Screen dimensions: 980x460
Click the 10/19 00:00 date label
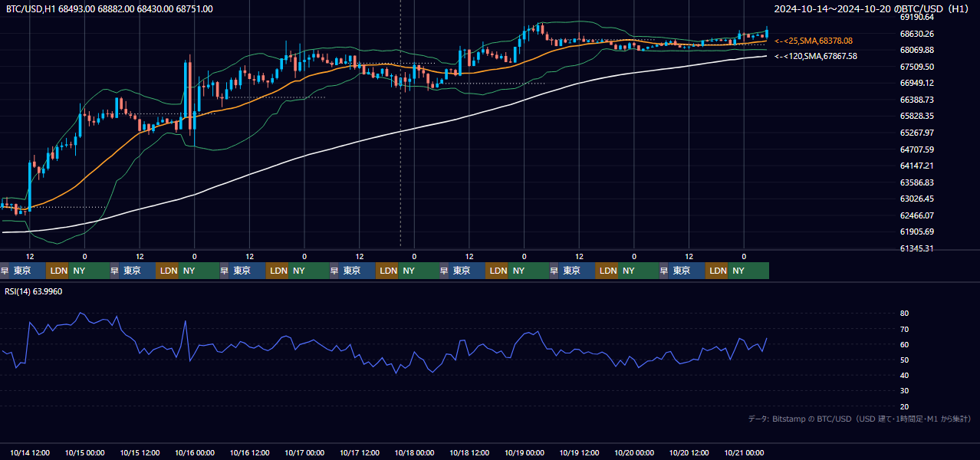coord(524,453)
